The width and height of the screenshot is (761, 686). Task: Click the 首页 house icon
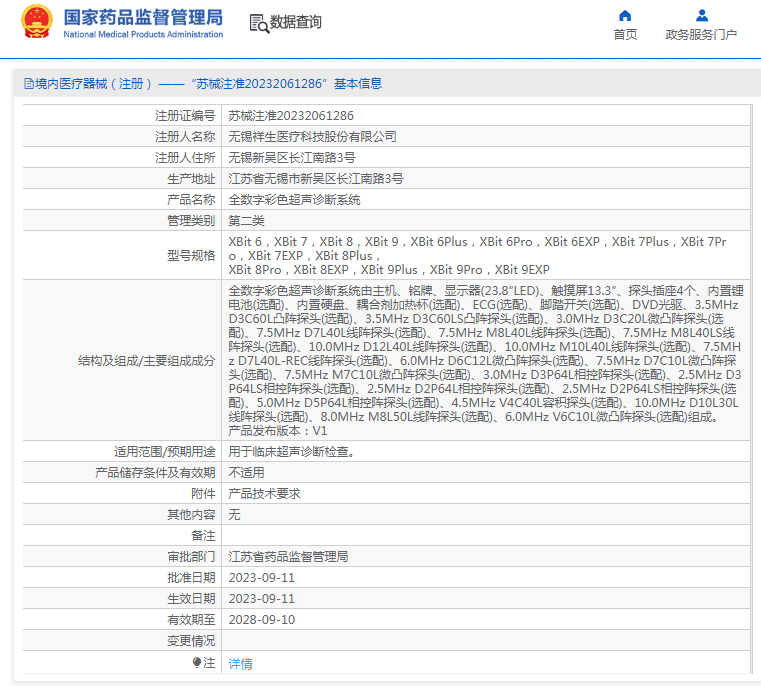click(x=625, y=15)
